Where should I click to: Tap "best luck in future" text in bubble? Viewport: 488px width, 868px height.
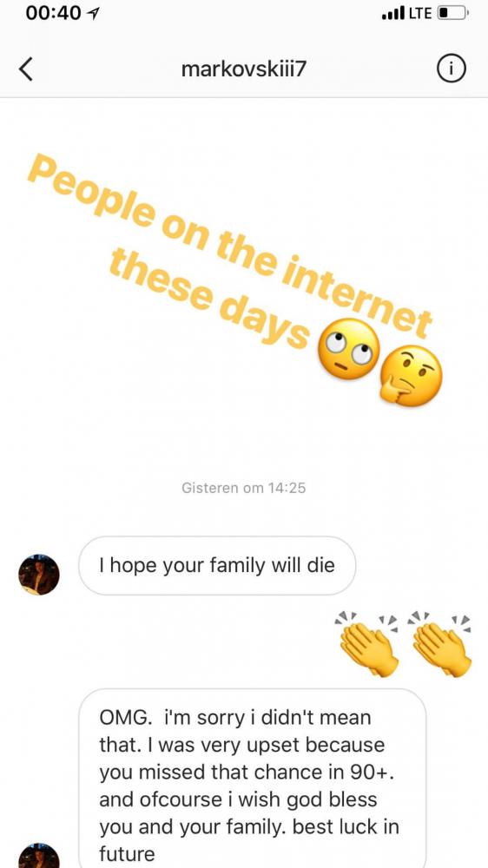(x=249, y=839)
